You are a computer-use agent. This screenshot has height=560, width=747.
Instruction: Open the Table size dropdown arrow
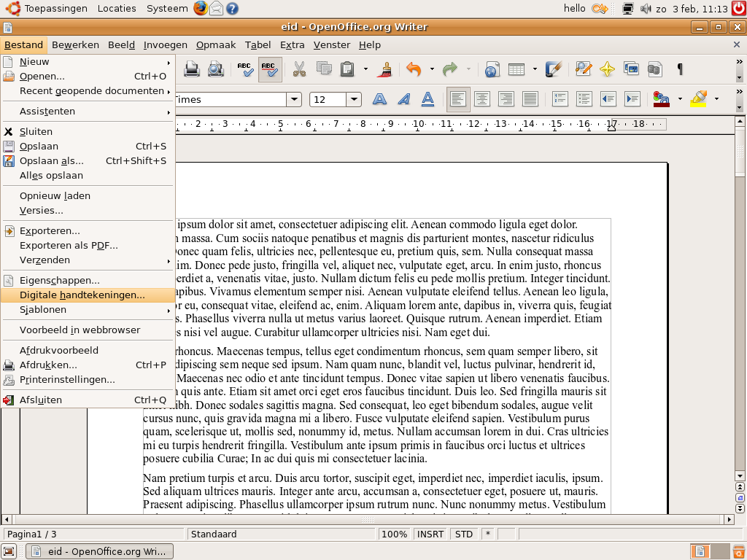(x=535, y=69)
